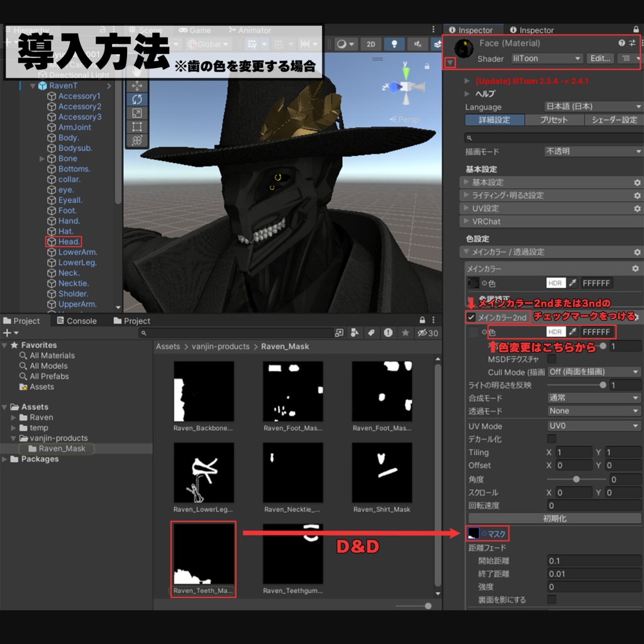Adjust the ライトの明るさを反映 slider

(576, 385)
